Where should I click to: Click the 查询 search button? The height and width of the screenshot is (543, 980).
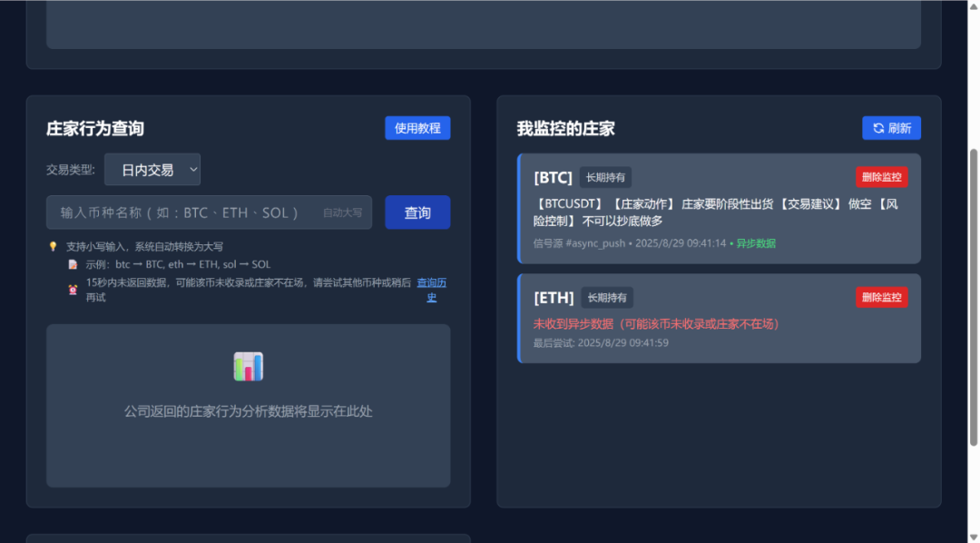(x=417, y=212)
